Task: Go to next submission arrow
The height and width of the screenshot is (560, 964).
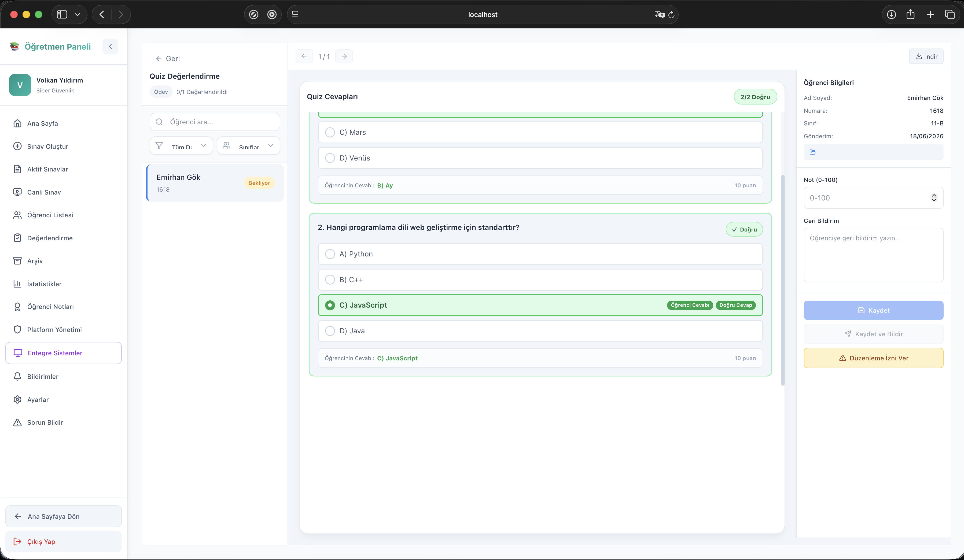Action: 344,57
